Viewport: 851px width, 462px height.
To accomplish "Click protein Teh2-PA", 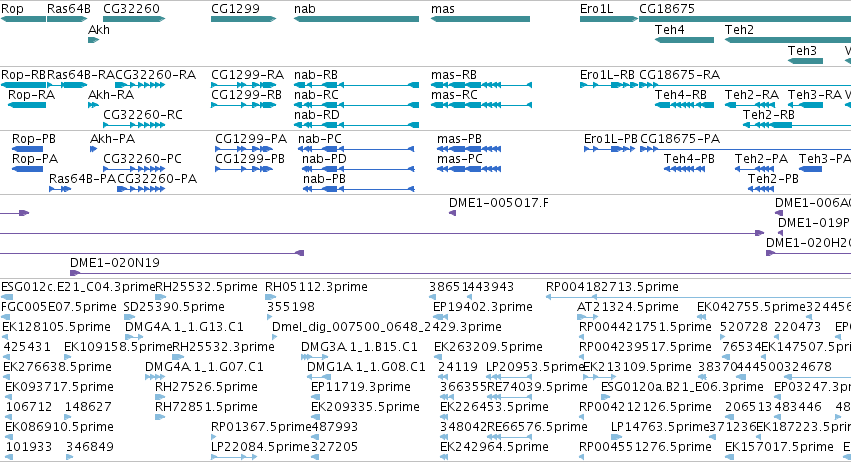I will click(761, 159).
